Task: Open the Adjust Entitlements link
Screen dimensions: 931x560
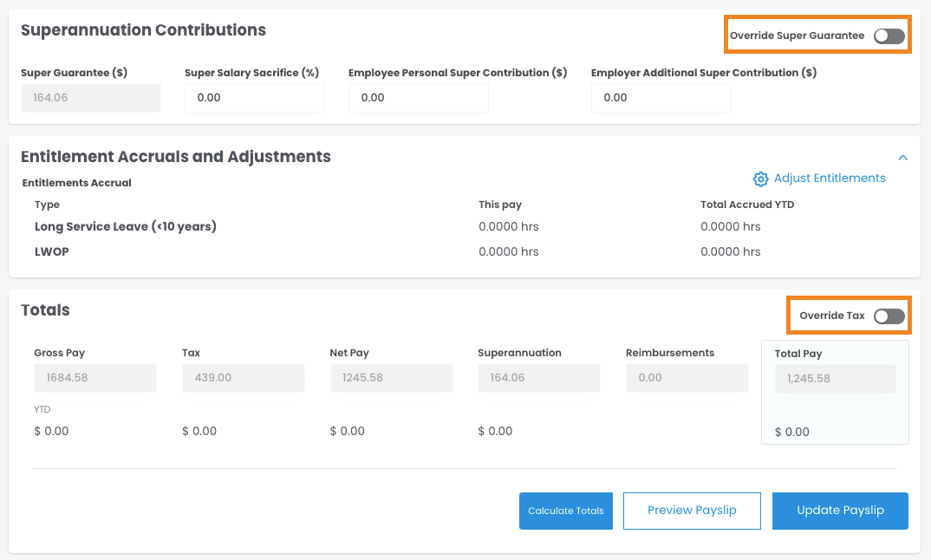Action: tap(829, 179)
